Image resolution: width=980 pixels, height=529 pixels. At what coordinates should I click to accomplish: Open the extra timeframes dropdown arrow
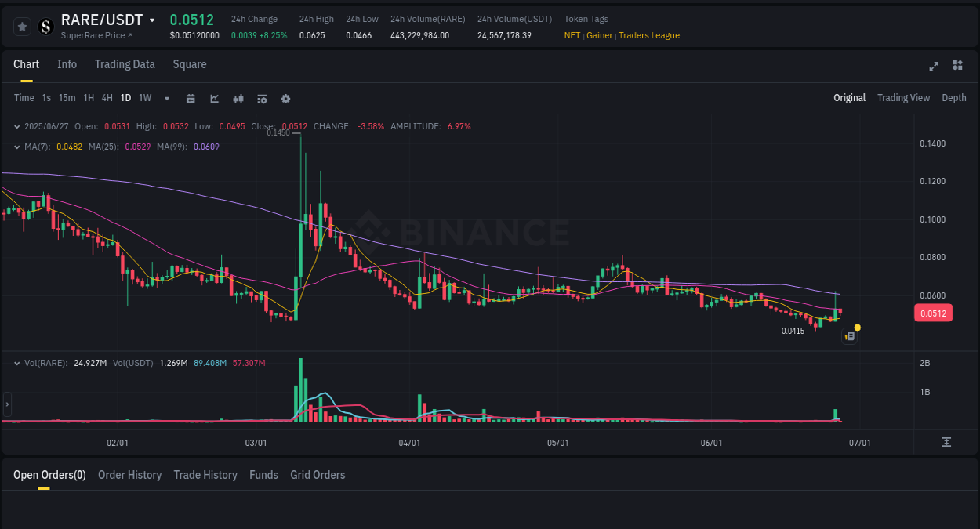click(x=166, y=98)
